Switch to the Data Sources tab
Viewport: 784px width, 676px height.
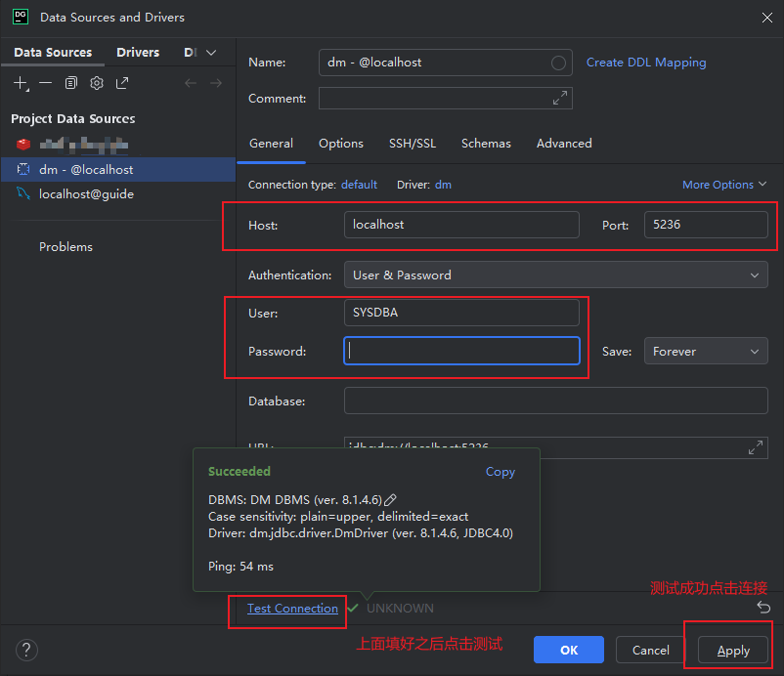tap(53, 53)
